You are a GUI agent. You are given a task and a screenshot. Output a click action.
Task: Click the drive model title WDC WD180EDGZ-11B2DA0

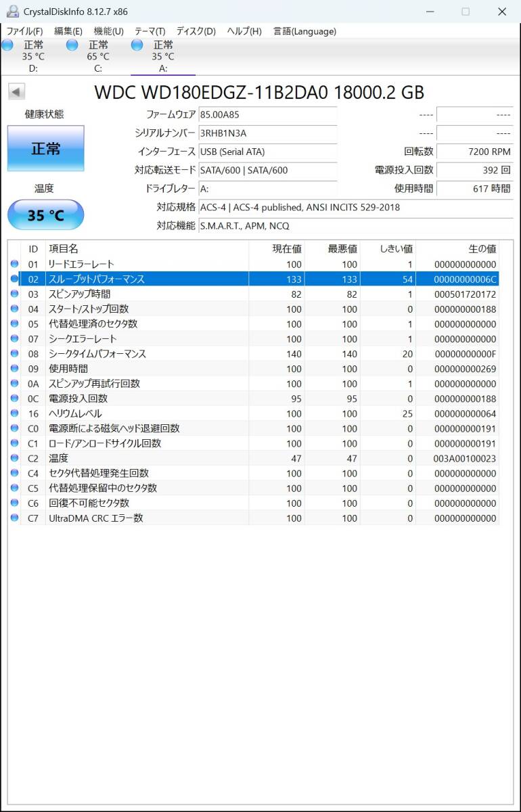point(211,92)
